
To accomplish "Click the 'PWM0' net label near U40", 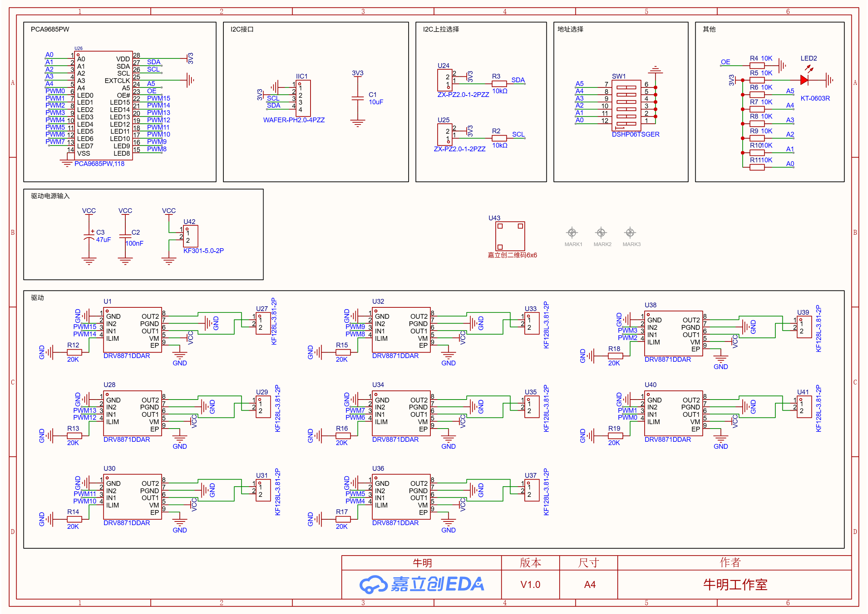I will [x=627, y=418].
